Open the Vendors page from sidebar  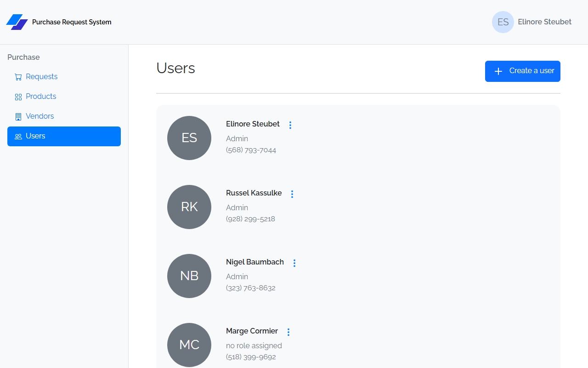point(64,116)
